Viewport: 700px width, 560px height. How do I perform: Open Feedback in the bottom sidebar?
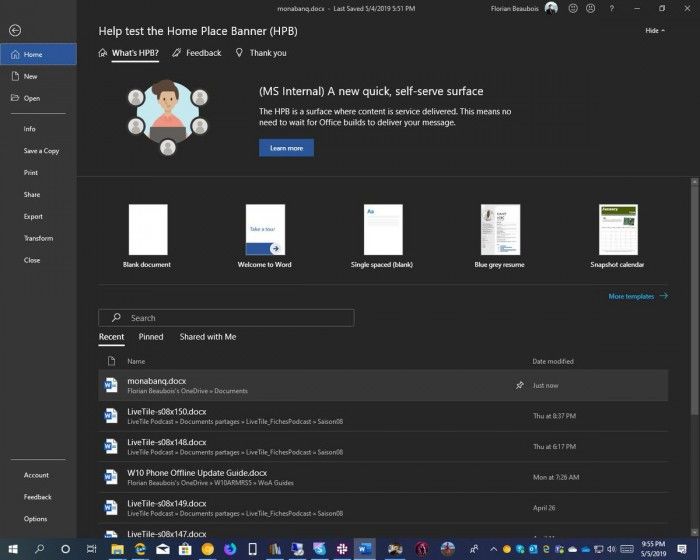coord(38,497)
